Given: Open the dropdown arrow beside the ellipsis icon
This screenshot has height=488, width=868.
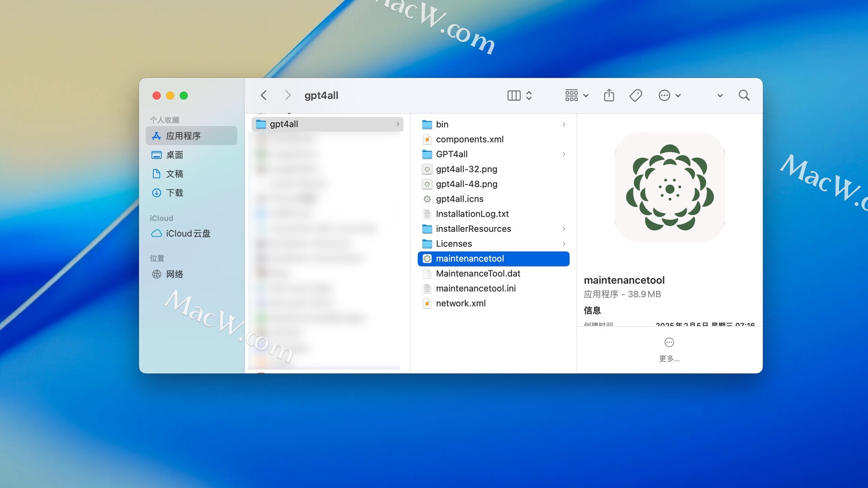Looking at the screenshot, I should pos(678,96).
